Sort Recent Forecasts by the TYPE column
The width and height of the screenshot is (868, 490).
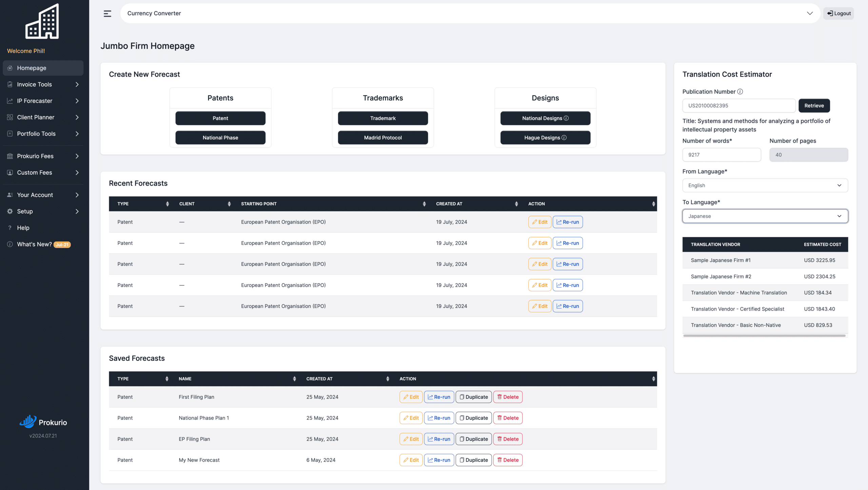167,204
